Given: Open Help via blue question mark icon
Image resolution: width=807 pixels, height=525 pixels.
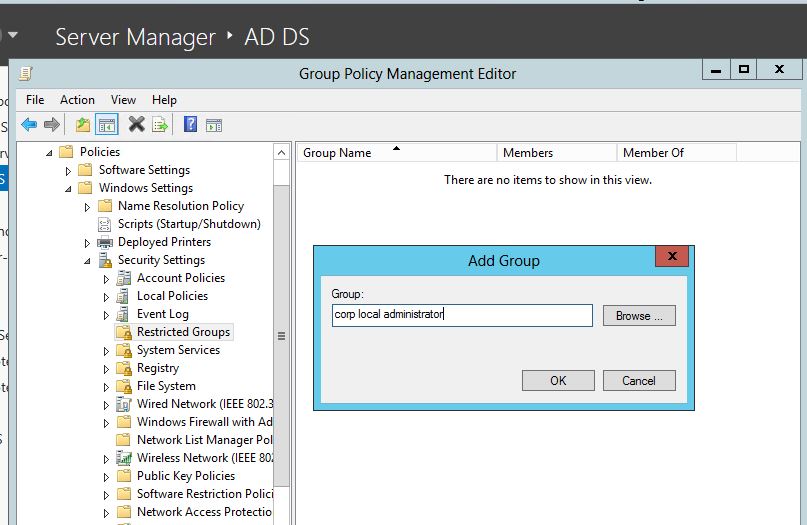Looking at the screenshot, I should point(189,125).
